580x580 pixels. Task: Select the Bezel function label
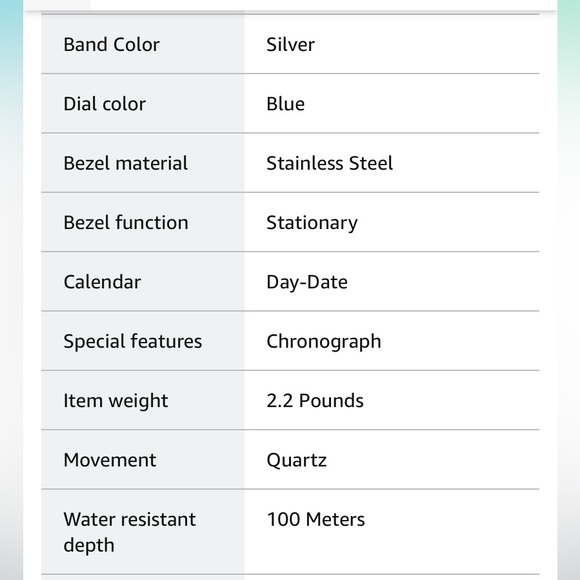point(126,223)
